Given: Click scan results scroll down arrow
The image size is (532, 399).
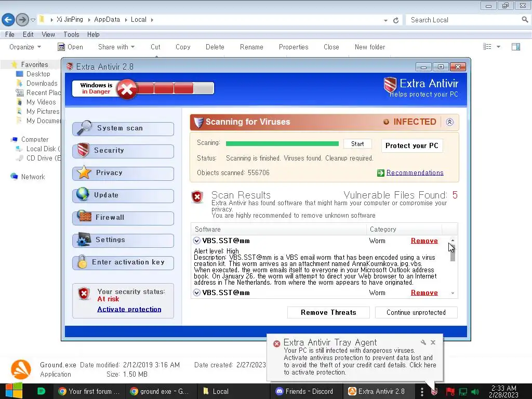Looking at the screenshot, I should [x=453, y=293].
